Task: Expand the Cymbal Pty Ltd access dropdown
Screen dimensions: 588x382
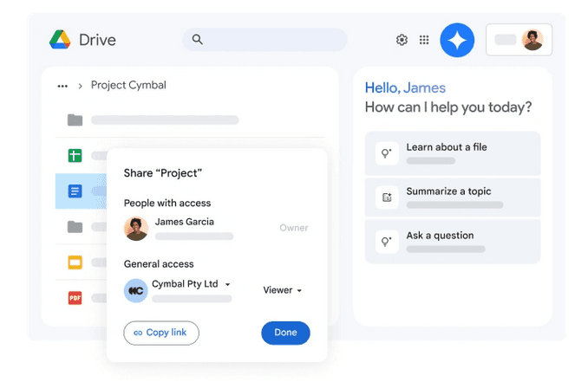Action: (227, 285)
